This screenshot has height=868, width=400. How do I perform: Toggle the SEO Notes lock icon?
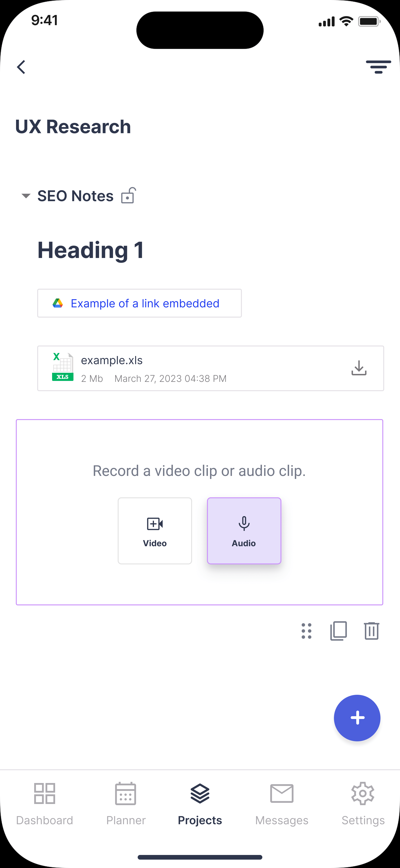pyautogui.click(x=128, y=195)
